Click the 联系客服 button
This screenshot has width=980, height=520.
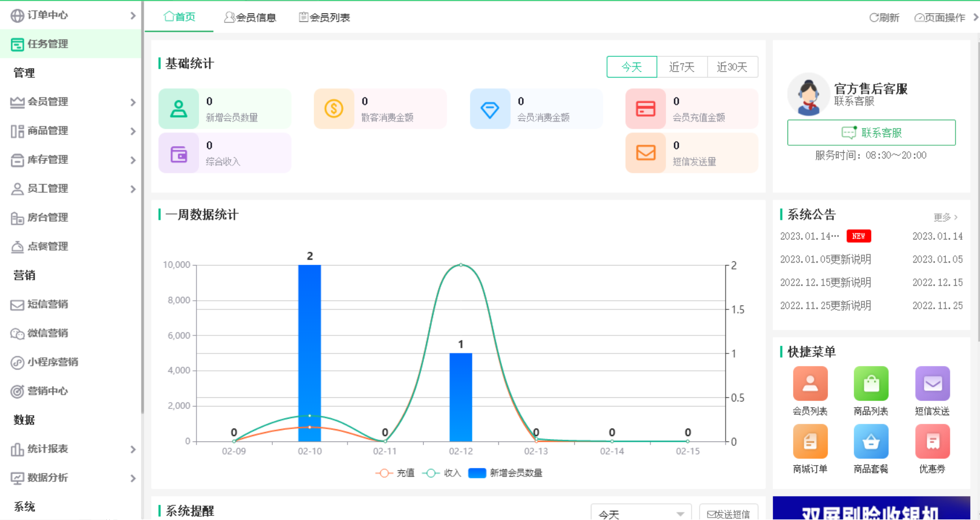(x=871, y=132)
